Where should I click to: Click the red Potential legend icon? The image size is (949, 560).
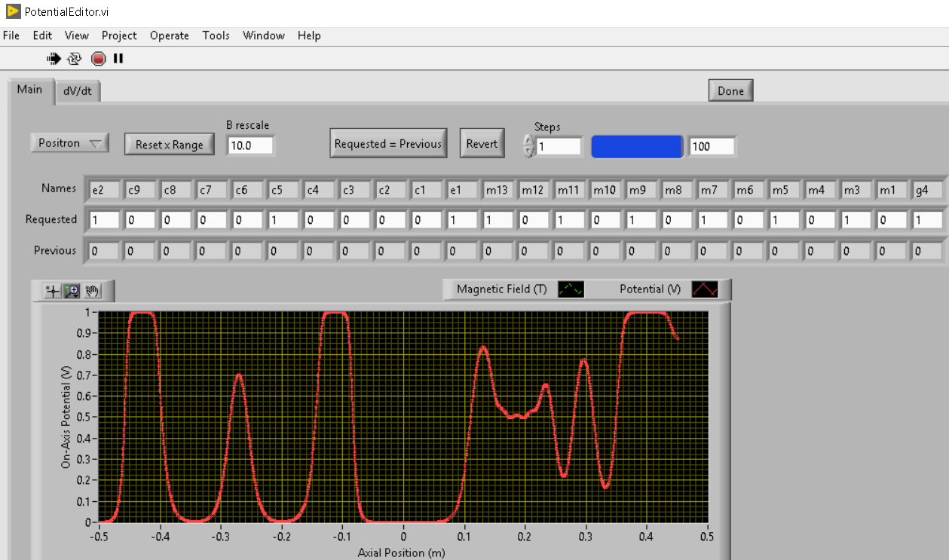(x=704, y=289)
